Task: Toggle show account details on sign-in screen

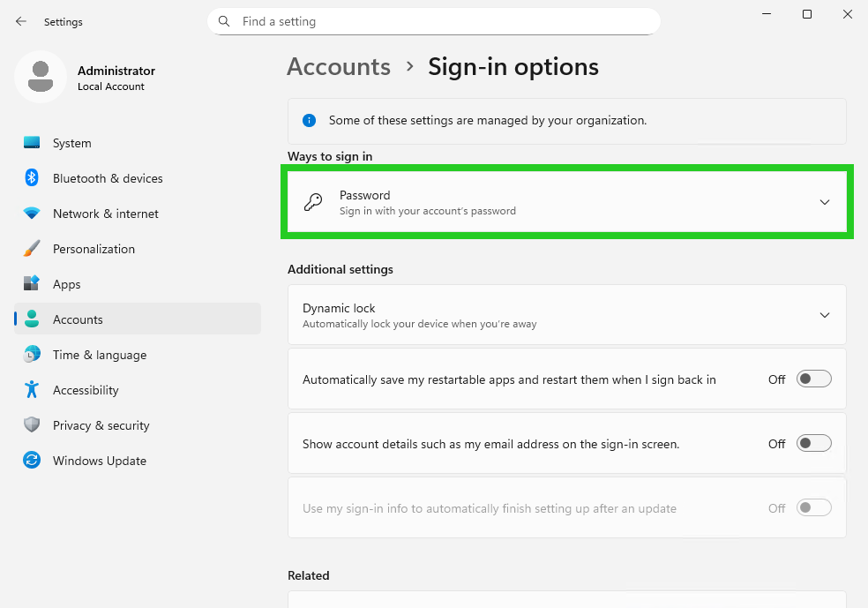Action: [812, 443]
